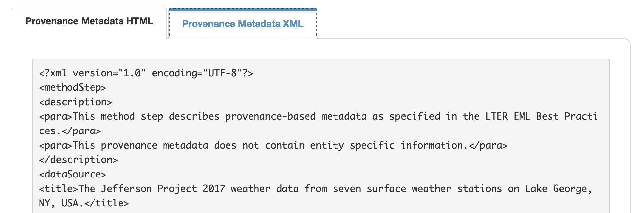Switch to the Provenance Metadata HTML tab
The image size is (644, 213).
pos(89,21)
